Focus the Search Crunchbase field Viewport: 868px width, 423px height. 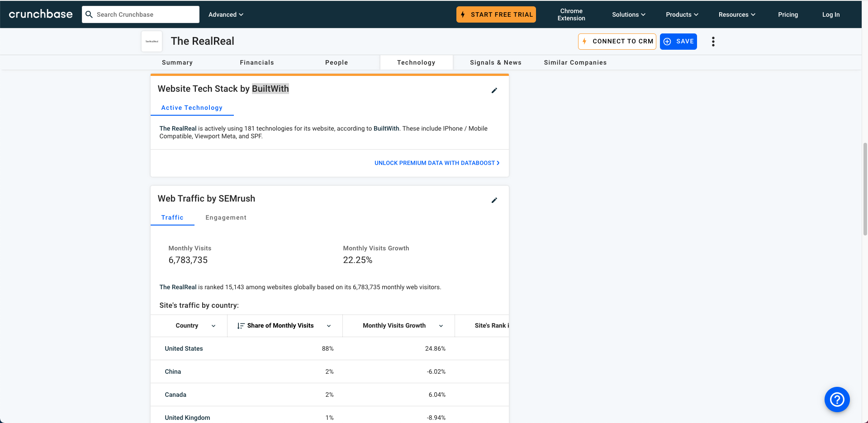click(141, 14)
